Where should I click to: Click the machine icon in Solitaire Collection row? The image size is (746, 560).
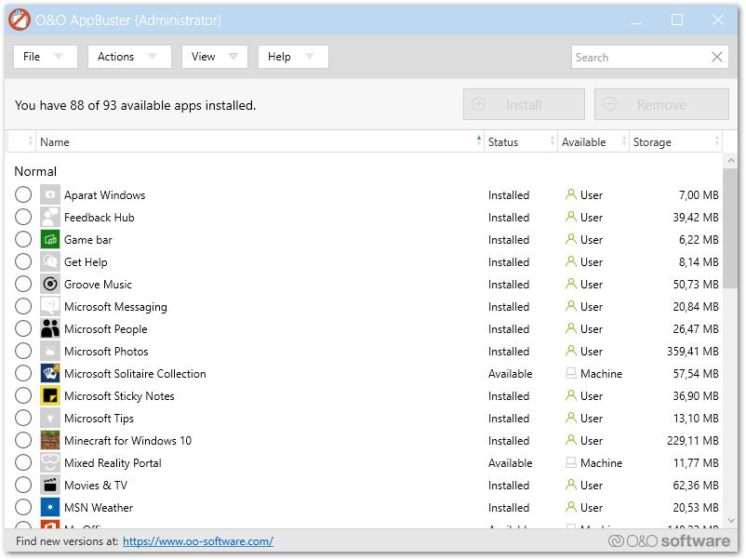coord(570,374)
